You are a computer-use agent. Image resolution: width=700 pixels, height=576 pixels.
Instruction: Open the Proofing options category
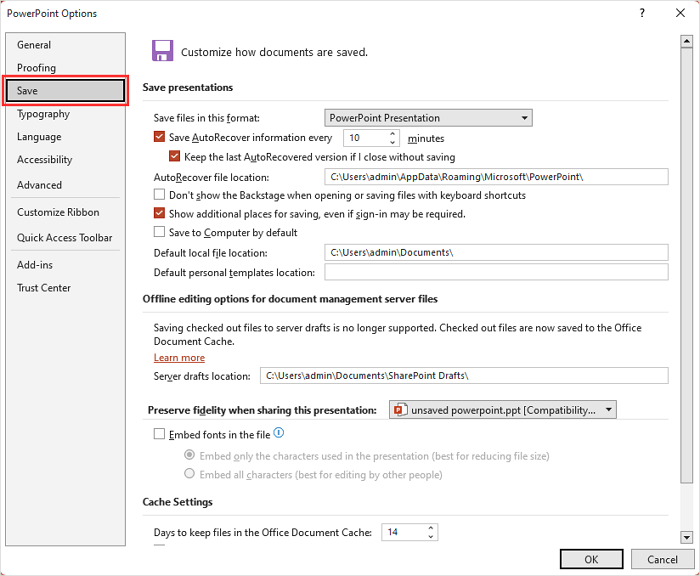[x=37, y=68]
